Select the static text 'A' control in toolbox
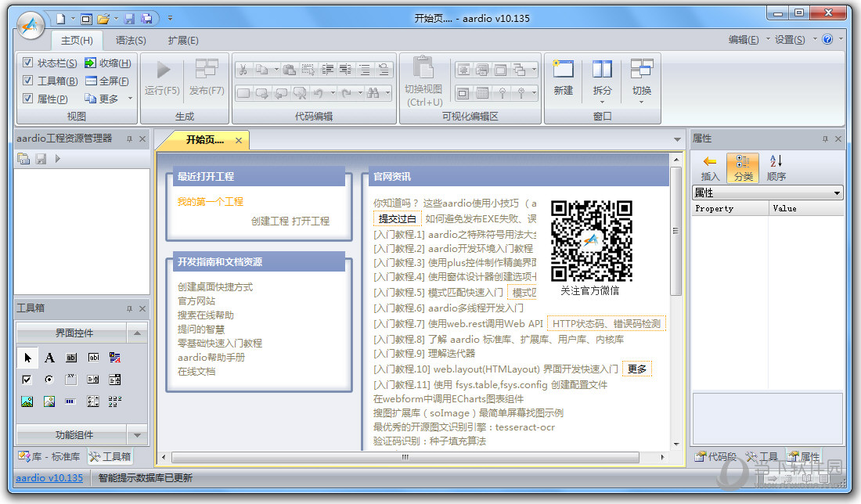The width and height of the screenshot is (861, 504). 49,358
